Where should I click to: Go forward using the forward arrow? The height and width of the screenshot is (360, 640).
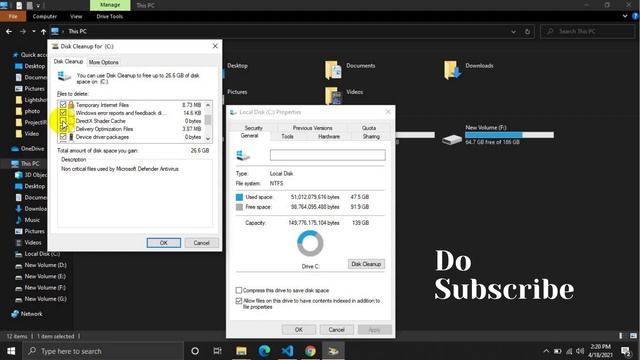pyautogui.click(x=23, y=31)
